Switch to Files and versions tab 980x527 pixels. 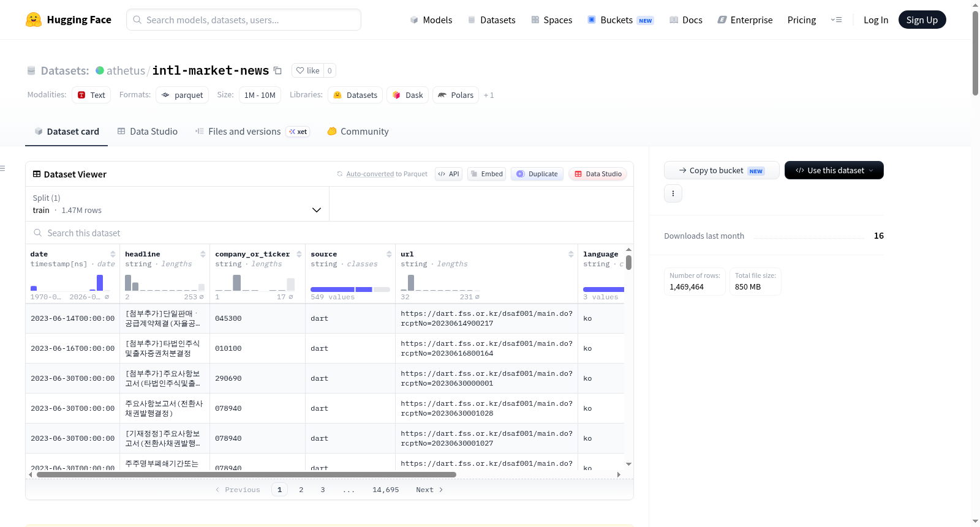click(252, 131)
